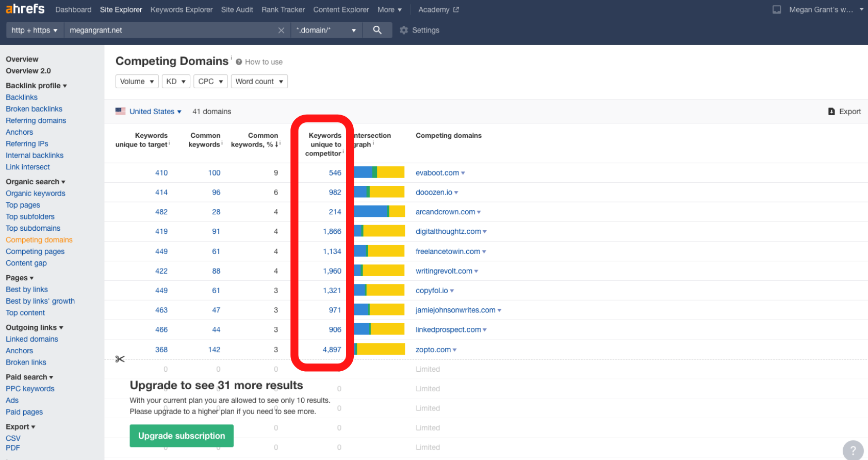868x460 pixels.
Task: Open the Top pages report
Action: (23, 205)
